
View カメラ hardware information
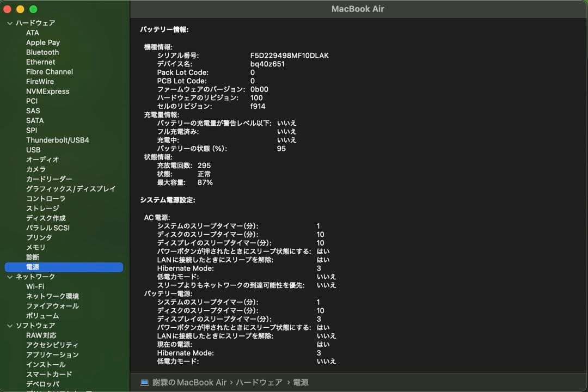(x=34, y=169)
